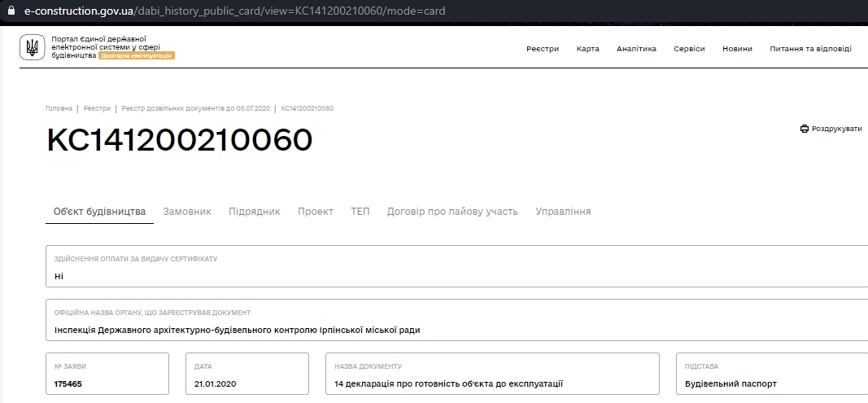Screen dimensions: 868x403
Task: Select the Об'єкт будівництва tab
Action: point(99,211)
